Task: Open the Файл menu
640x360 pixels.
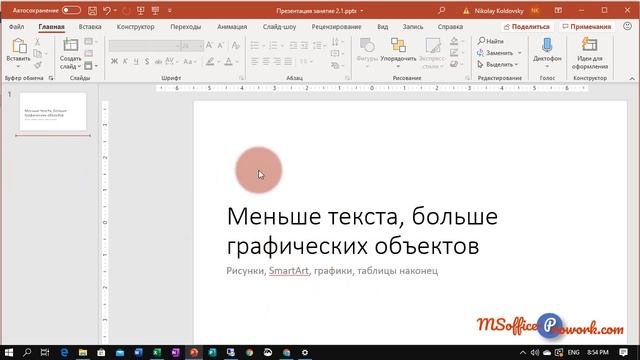Action: coord(16,27)
